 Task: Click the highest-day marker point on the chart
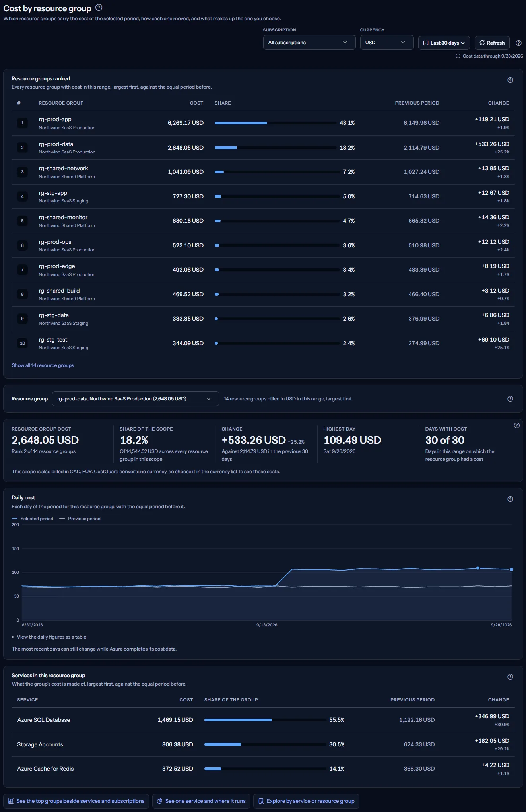coord(478,568)
